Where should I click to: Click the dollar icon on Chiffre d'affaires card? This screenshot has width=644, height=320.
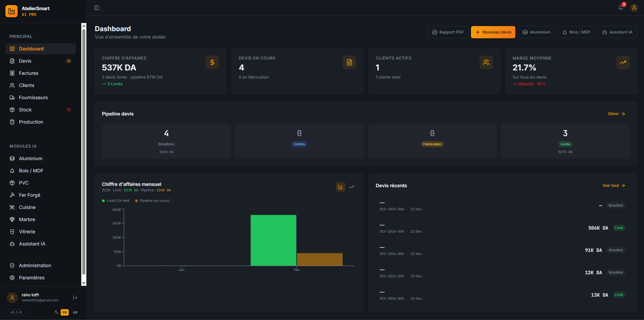212,62
